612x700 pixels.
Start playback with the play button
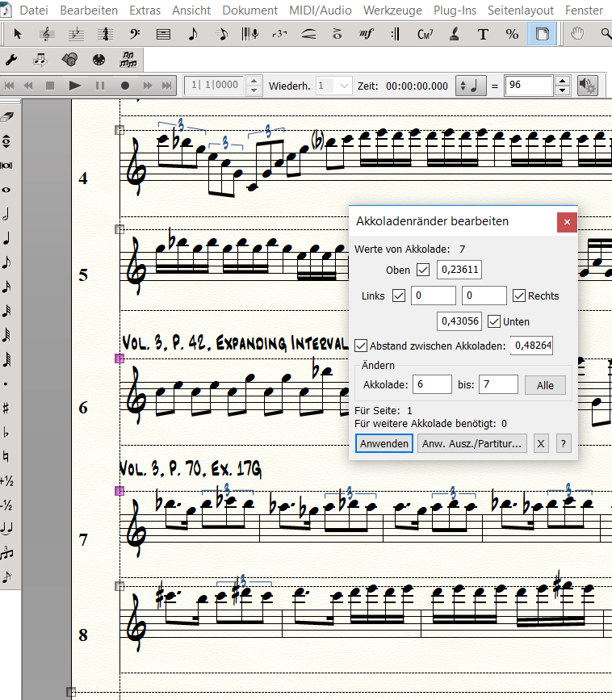pyautogui.click(x=74, y=86)
